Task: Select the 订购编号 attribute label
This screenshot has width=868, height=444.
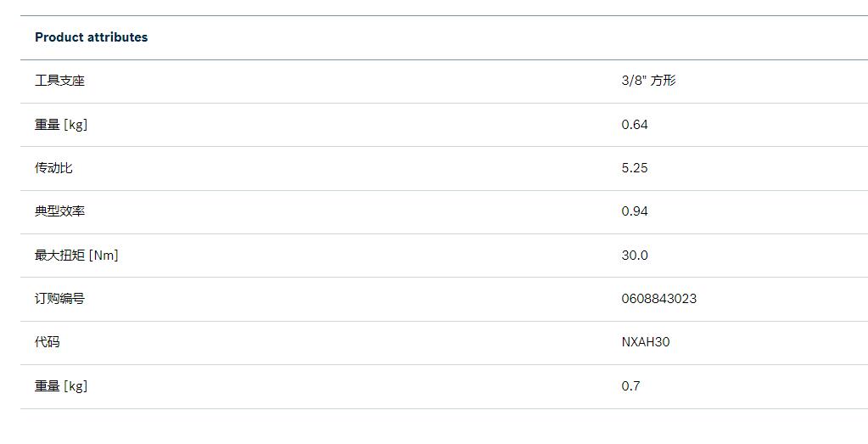Action: coord(59,299)
